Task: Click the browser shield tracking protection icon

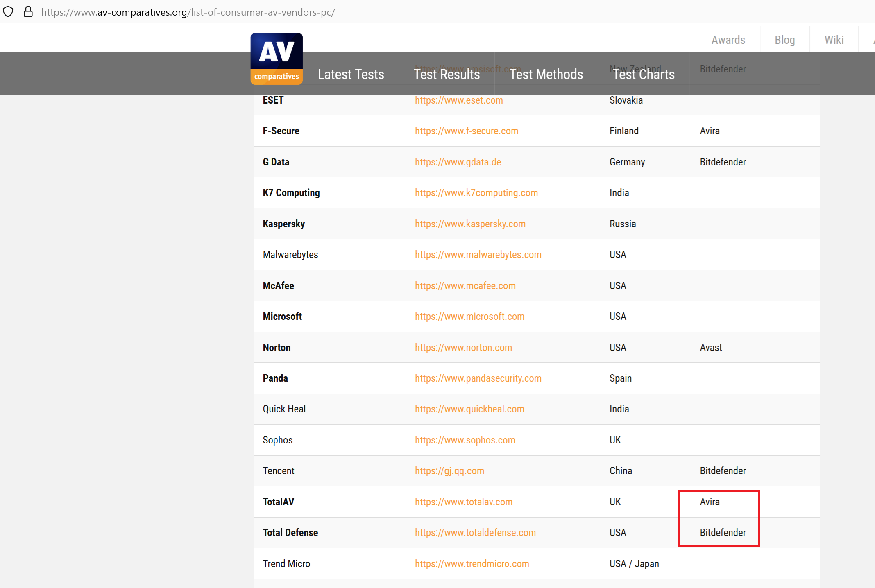Action: (8, 11)
